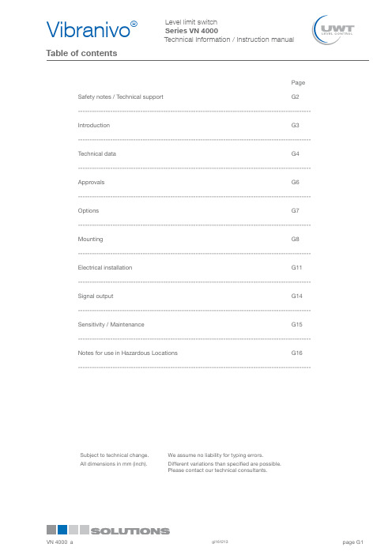Select the Options contents entry
Viewport: 392px width, 555px height.
pos(89,210)
